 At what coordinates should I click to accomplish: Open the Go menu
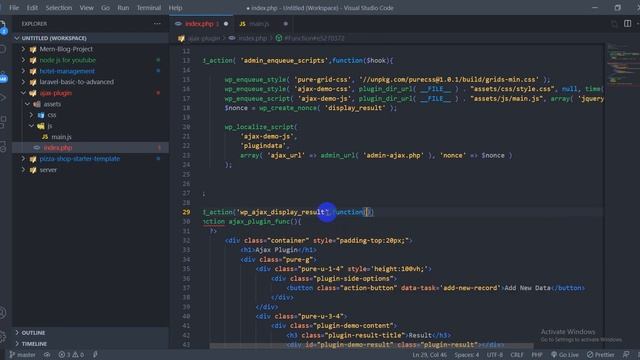pos(105,8)
